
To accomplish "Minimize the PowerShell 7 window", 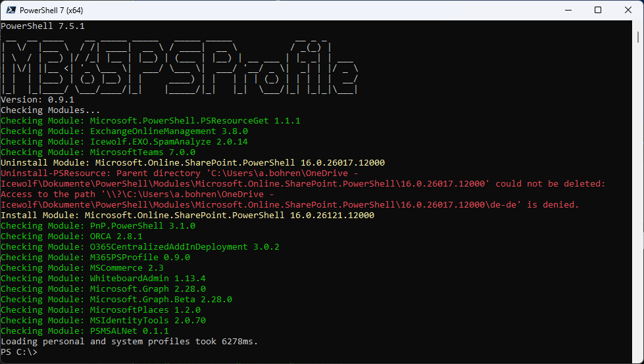I will coord(568,11).
